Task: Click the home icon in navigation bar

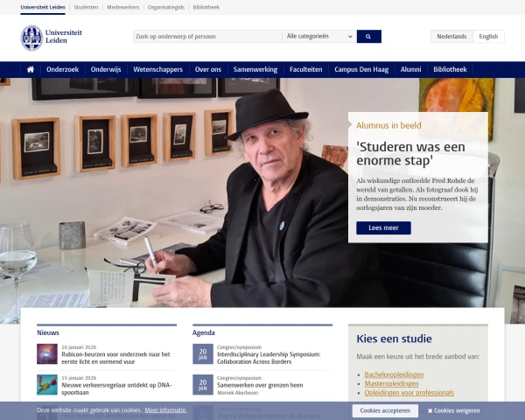Action: [31, 70]
